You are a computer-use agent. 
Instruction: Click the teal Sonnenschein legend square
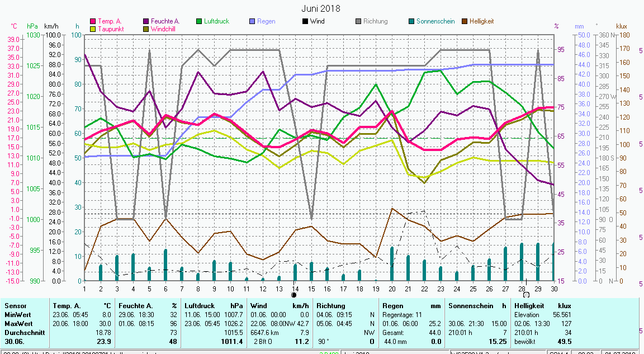point(411,21)
